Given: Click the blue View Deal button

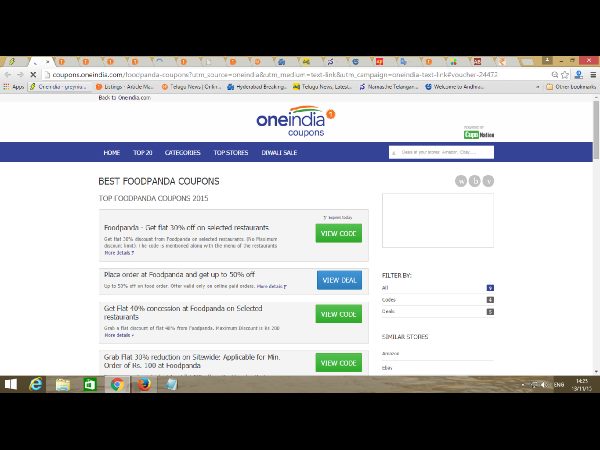Looking at the screenshot, I should pos(339,280).
